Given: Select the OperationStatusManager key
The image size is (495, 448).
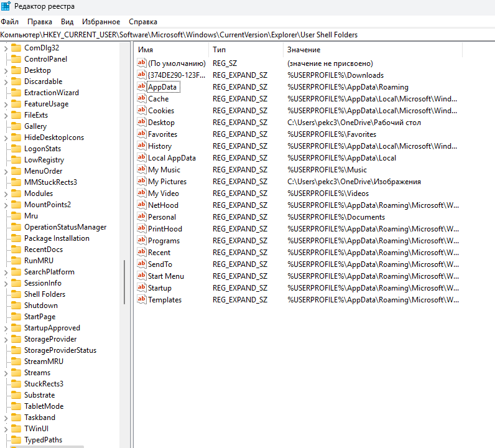Looking at the screenshot, I should coord(65,227).
